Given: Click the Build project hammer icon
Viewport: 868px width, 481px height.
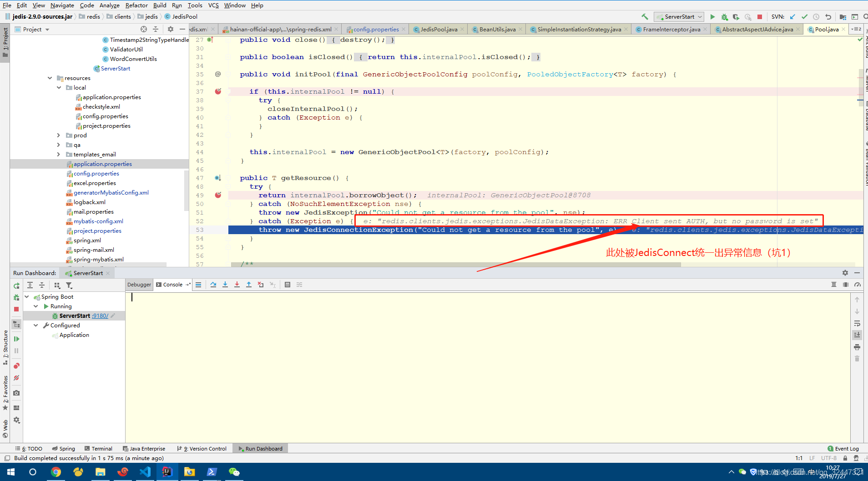Looking at the screenshot, I should coord(645,17).
